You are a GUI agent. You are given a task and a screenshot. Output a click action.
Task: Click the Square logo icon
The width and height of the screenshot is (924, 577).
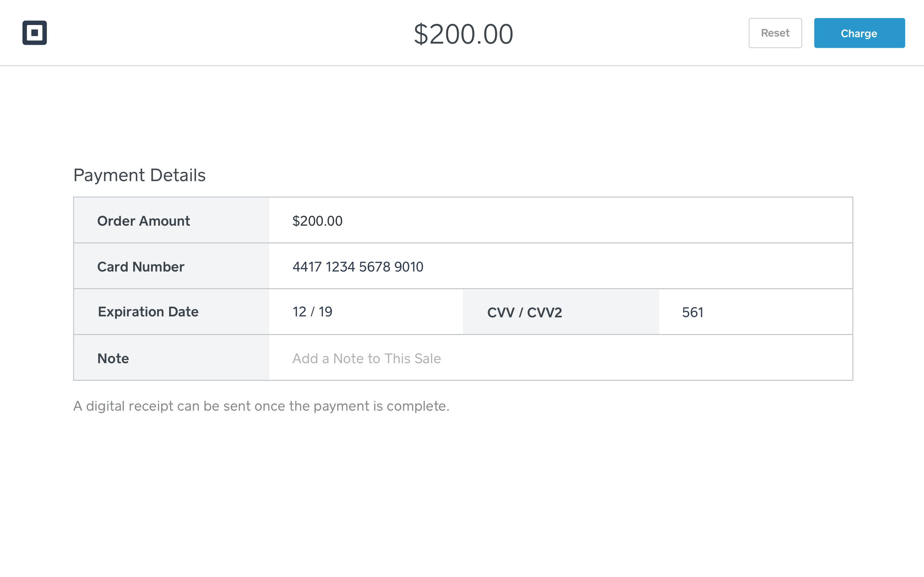[x=34, y=33]
